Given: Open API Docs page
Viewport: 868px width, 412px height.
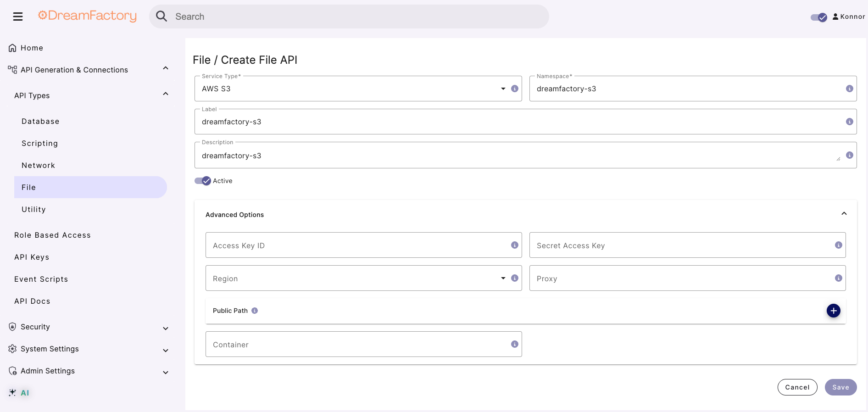Looking at the screenshot, I should pos(32,301).
